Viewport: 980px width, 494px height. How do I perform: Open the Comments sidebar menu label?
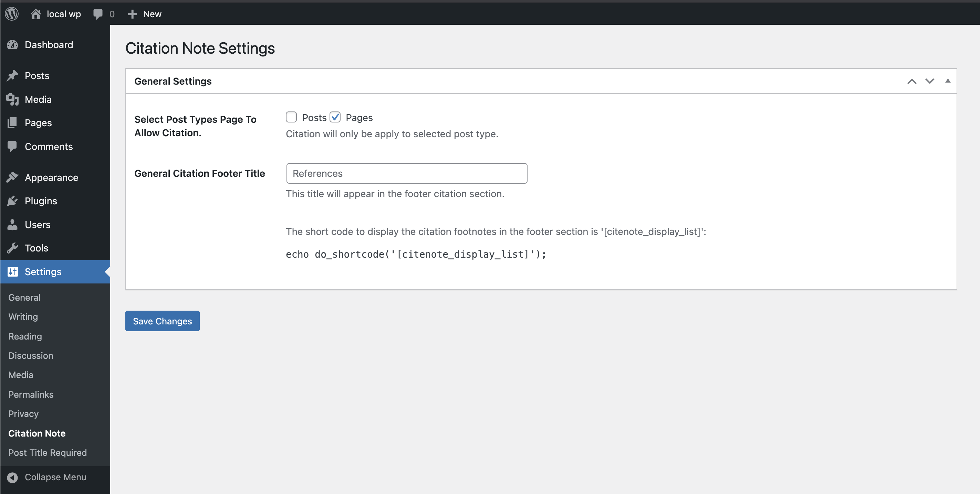coord(49,146)
